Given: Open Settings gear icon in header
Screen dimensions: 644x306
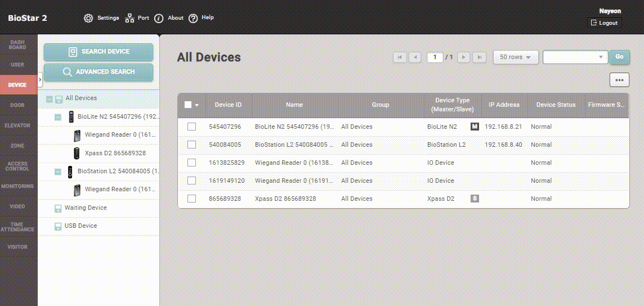Looking at the screenshot, I should 88,18.
